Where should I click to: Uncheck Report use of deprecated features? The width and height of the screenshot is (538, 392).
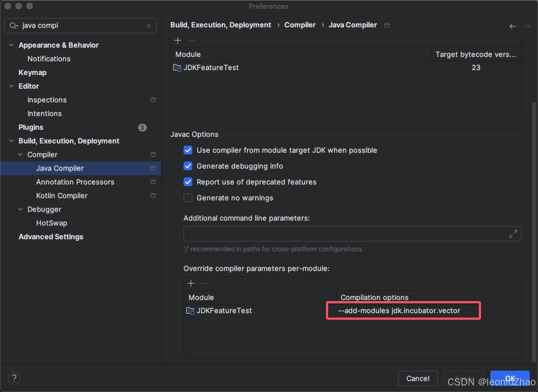[188, 182]
